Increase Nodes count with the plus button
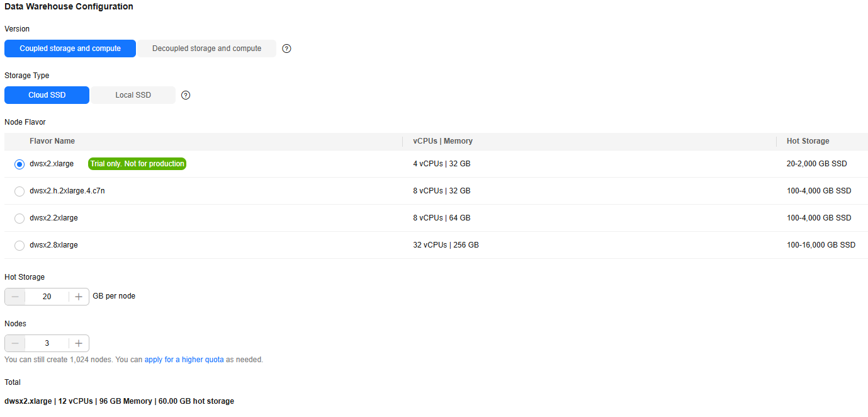Image resolution: width=868 pixels, height=417 pixels. point(79,343)
